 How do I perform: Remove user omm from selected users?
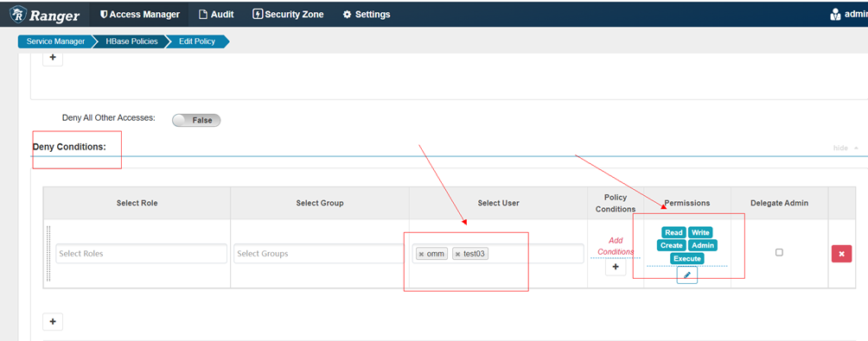click(421, 254)
